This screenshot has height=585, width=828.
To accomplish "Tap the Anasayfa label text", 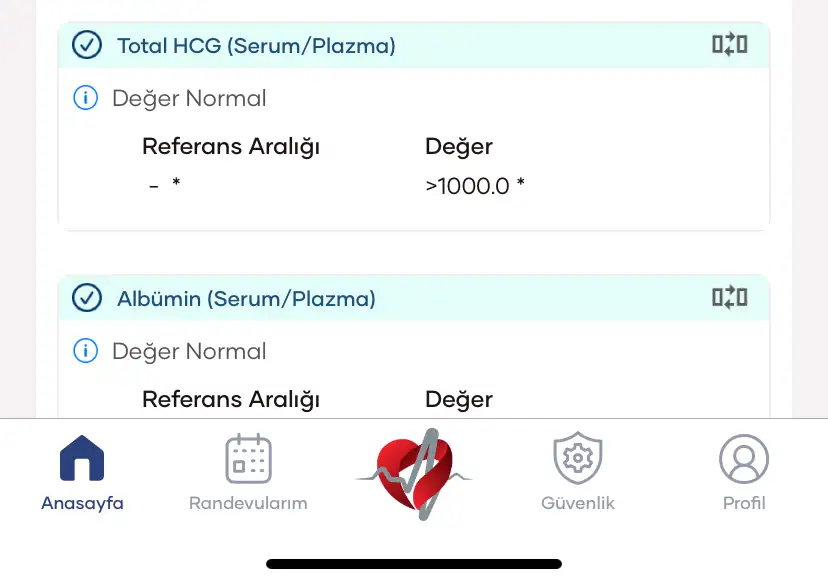I will [x=82, y=503].
